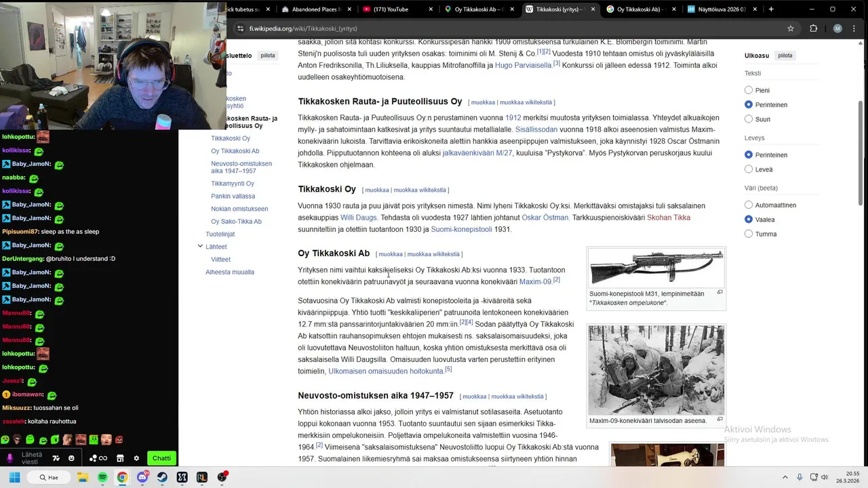Open a new browser tab
The height and width of the screenshot is (488, 868).
[771, 9]
